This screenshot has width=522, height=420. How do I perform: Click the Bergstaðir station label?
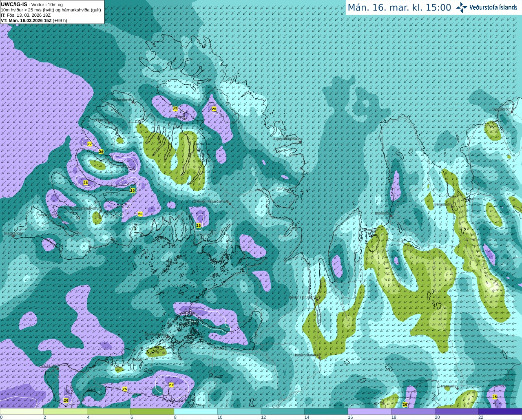tap(442, 204)
